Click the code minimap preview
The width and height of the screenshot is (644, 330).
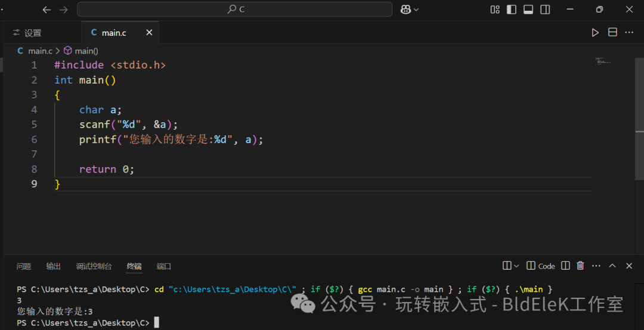(603, 61)
